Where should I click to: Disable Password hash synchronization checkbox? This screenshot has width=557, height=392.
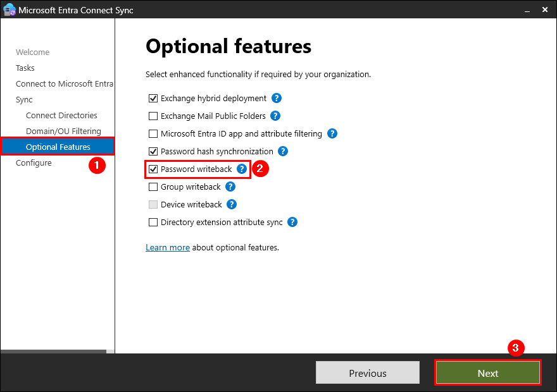point(153,152)
